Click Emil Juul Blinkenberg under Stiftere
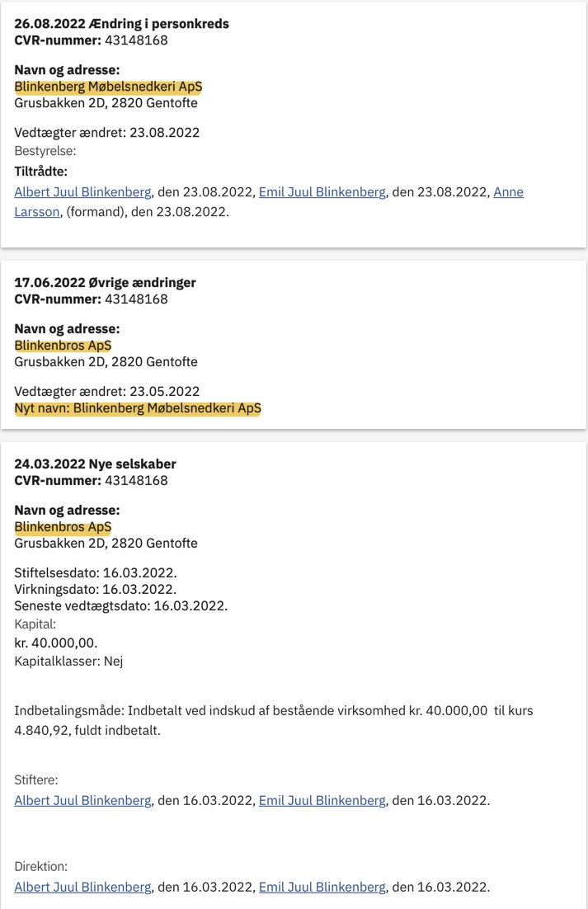 pos(322,801)
